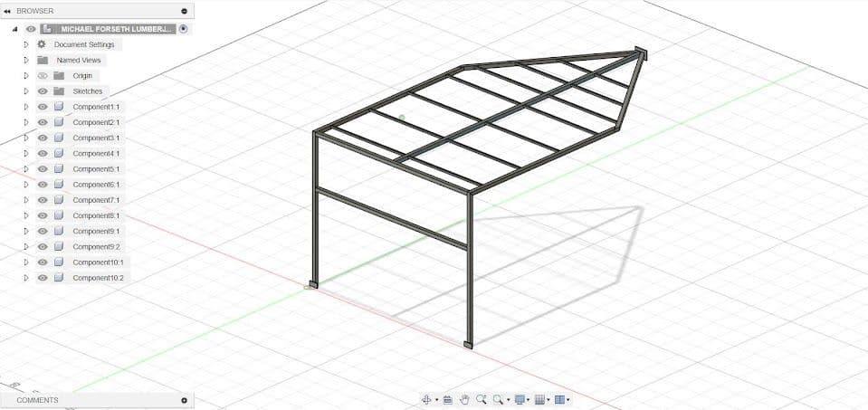
Task: Expand Component3:1 tree node
Action: [25, 138]
